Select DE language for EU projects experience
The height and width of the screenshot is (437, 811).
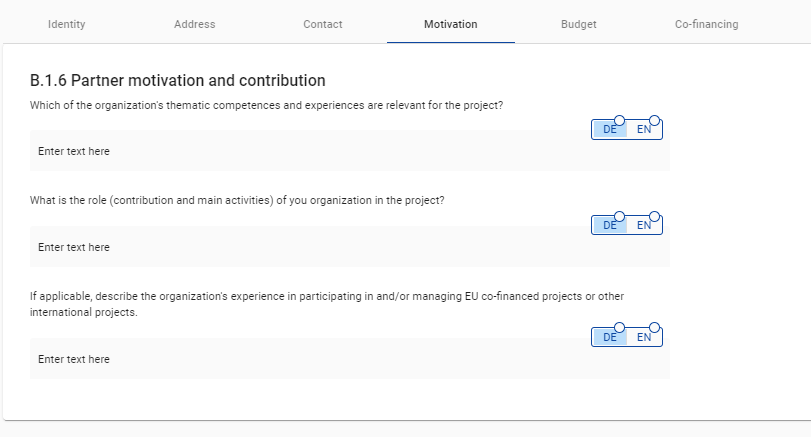point(609,338)
